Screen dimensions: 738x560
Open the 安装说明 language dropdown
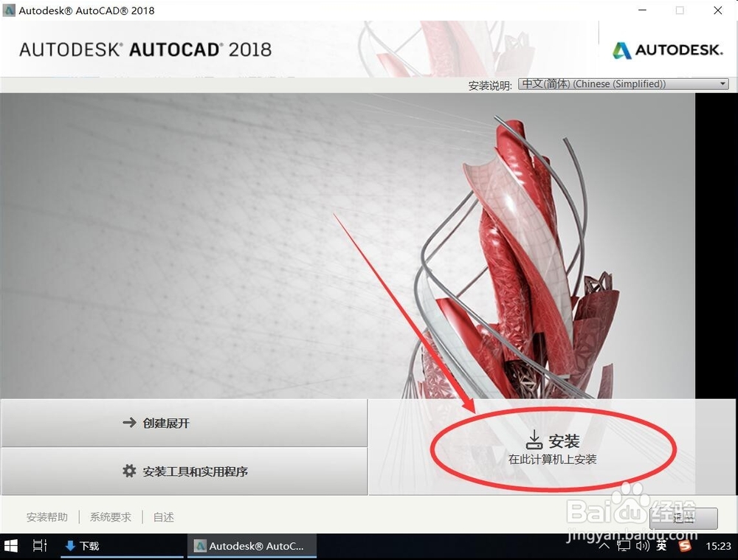point(722,83)
